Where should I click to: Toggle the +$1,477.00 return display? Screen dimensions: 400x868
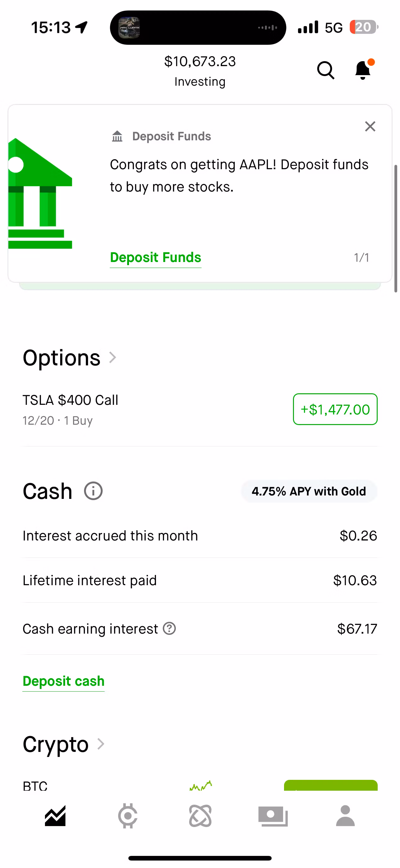335,409
